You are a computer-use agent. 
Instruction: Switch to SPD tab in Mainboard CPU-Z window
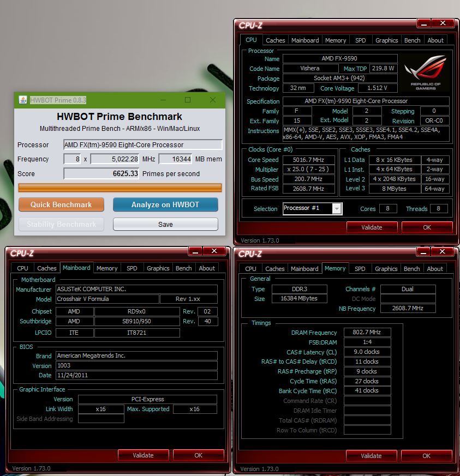(x=132, y=268)
